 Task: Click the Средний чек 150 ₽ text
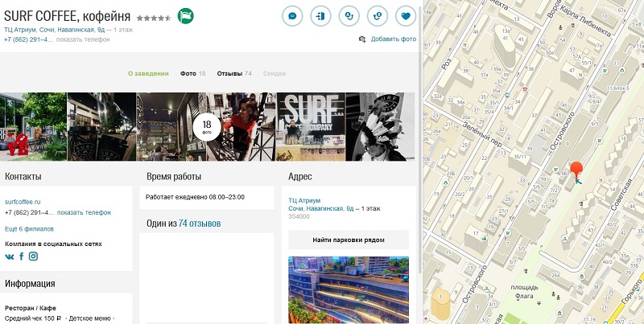[33, 318]
